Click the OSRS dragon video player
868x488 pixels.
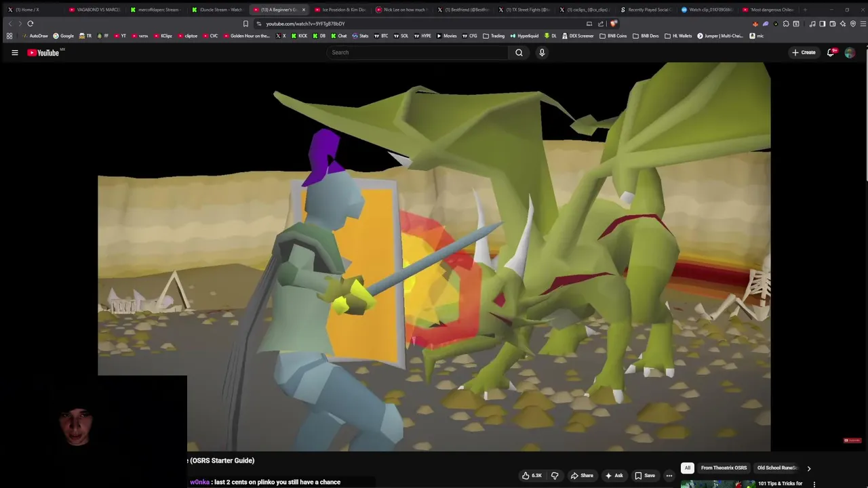(434, 256)
